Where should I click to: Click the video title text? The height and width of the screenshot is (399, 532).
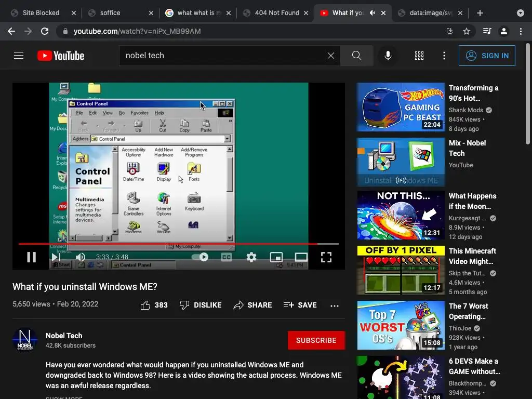pos(85,287)
